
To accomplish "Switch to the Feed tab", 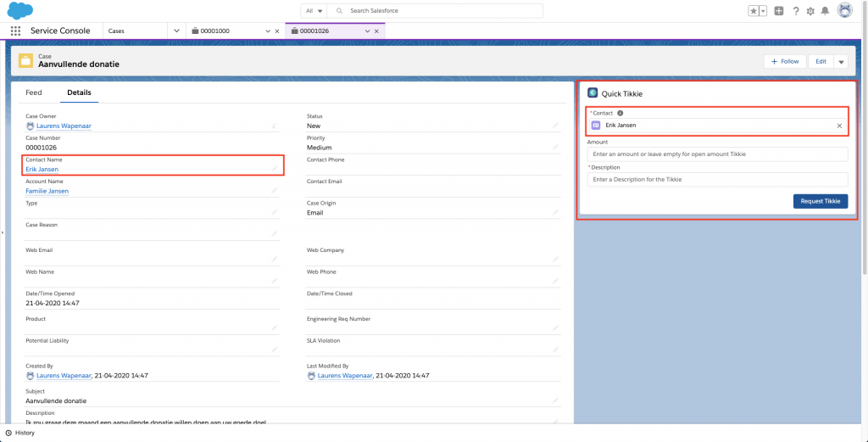I will 34,92.
